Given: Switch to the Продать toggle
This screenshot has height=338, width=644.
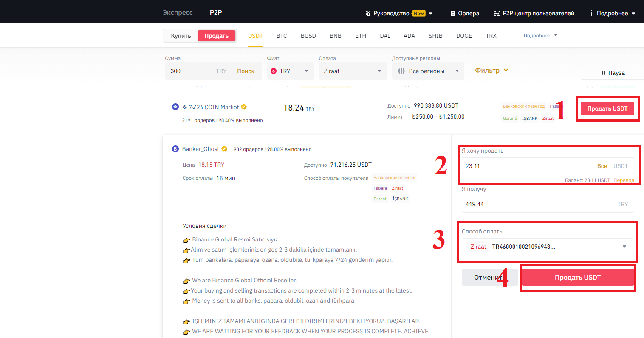Looking at the screenshot, I should pyautogui.click(x=217, y=36).
